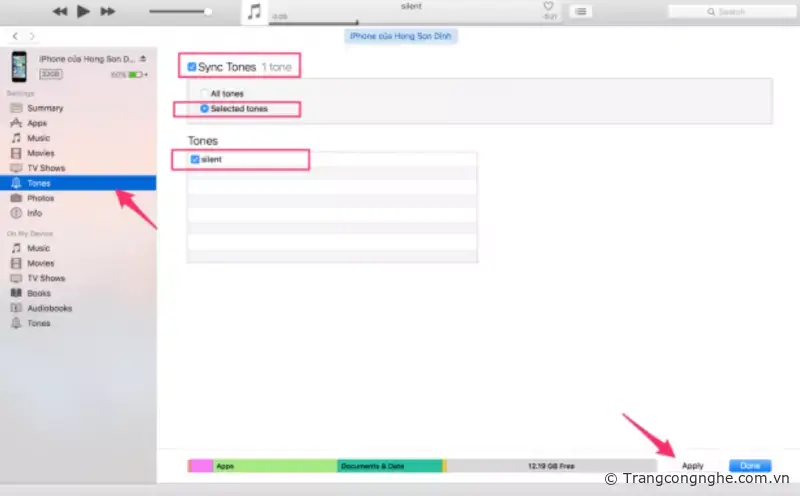Click the Play button in the toolbar
The width and height of the screenshot is (800, 496).
83,11
